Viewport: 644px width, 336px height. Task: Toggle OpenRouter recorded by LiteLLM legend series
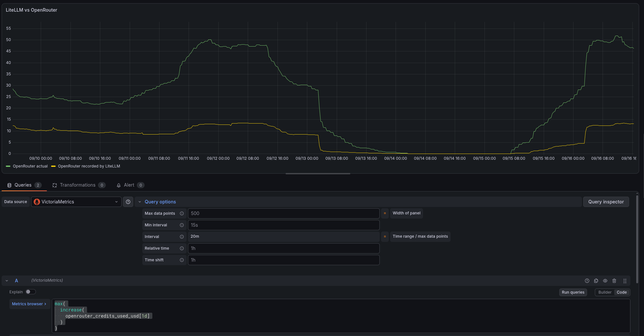tap(89, 166)
